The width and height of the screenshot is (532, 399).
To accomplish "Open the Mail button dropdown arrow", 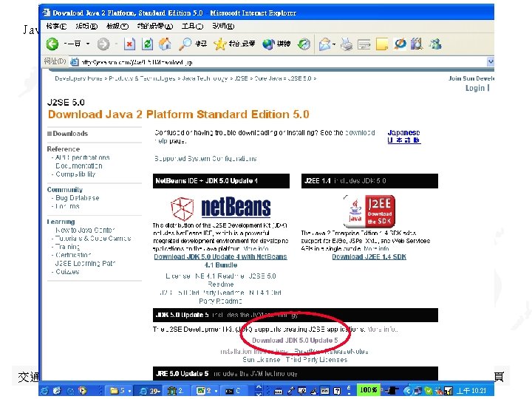I will pos(334,44).
